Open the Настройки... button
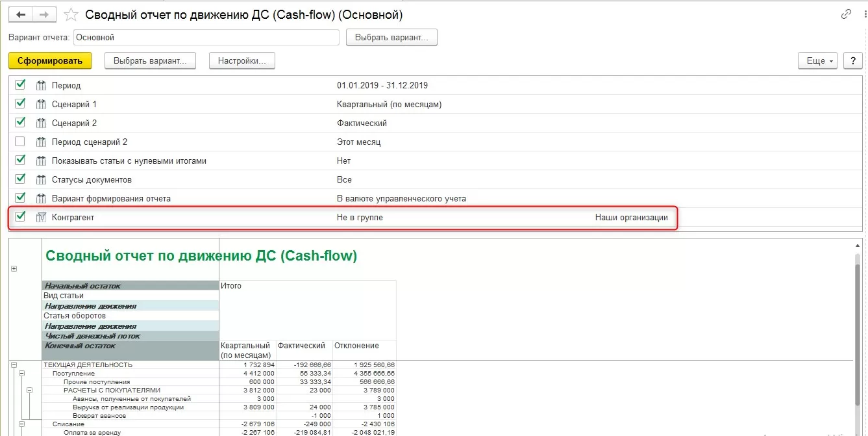The image size is (868, 436). 242,60
